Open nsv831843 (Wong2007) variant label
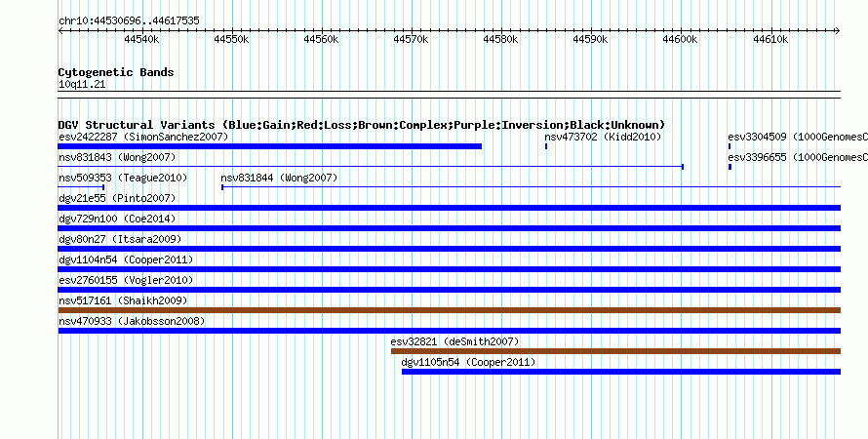The image size is (868, 439). pyautogui.click(x=117, y=157)
